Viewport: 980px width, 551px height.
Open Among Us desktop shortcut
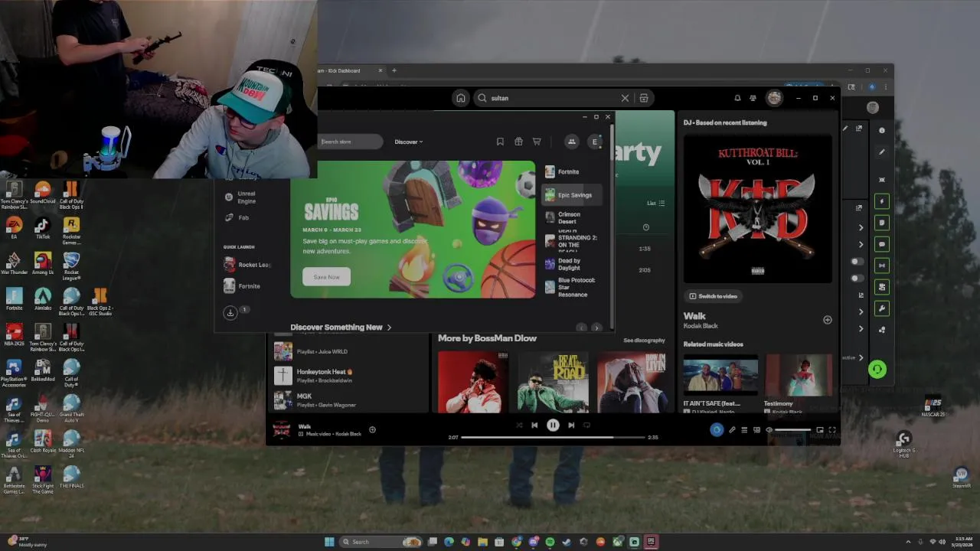click(x=43, y=264)
